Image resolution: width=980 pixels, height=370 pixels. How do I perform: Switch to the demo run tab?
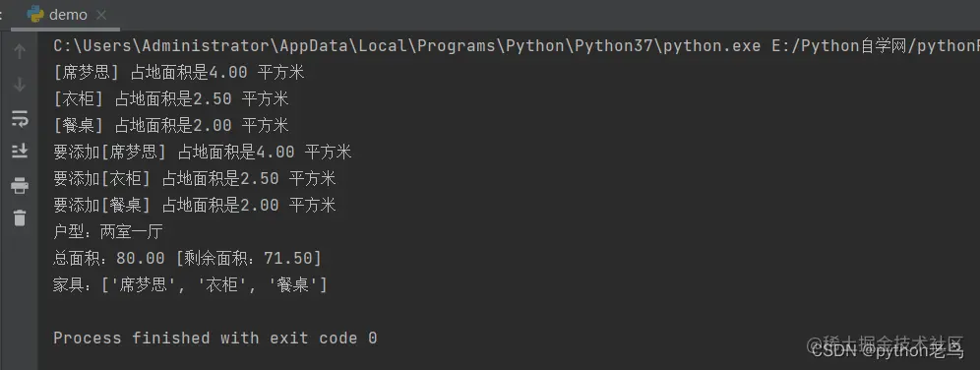(x=66, y=15)
